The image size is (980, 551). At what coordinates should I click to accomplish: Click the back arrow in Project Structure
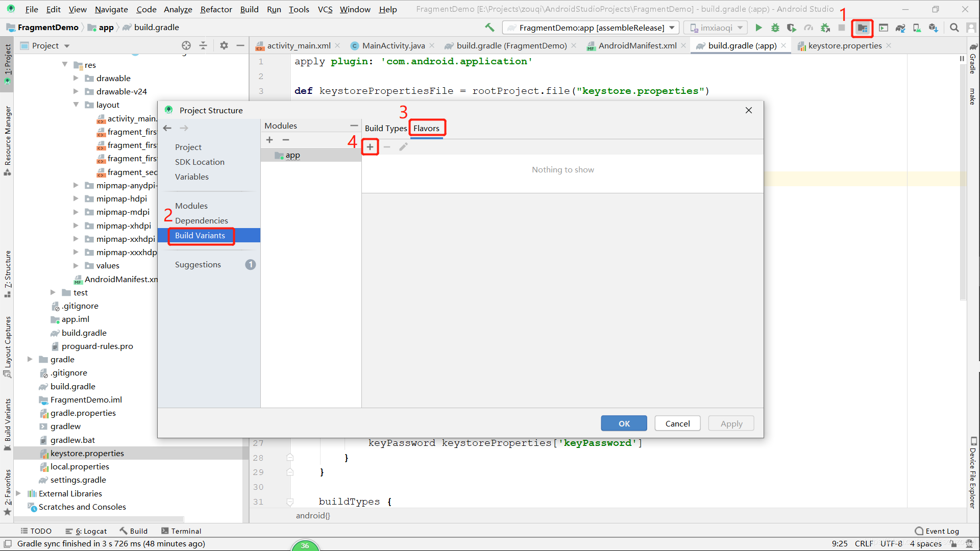167,128
